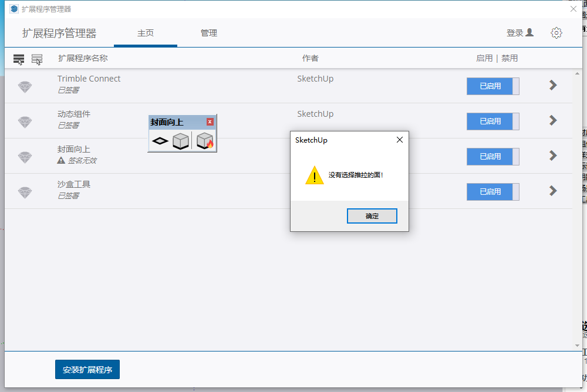This screenshot has height=392, width=587.
Task: Click the flat diamond face icon in 封面向上 toolbar
Action: [160, 141]
